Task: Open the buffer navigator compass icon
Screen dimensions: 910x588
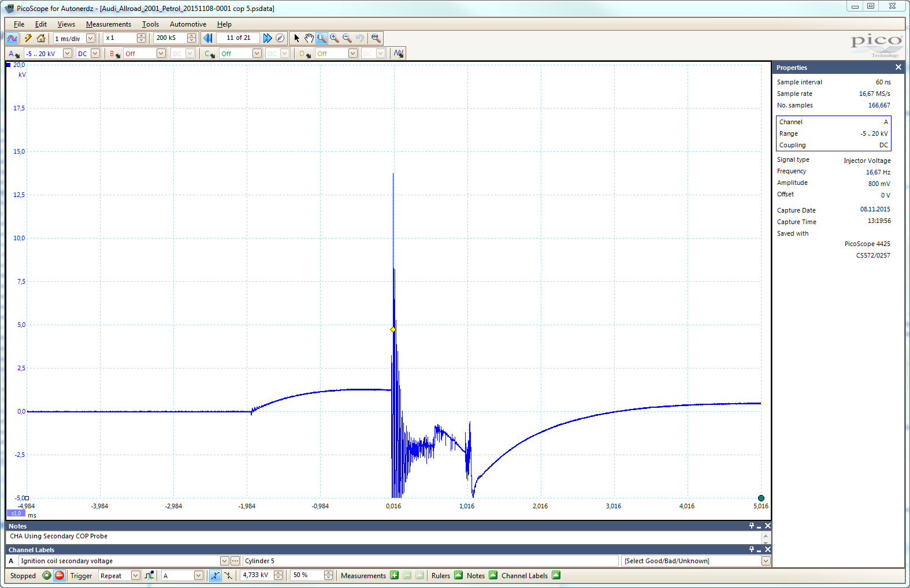Action: (280, 38)
